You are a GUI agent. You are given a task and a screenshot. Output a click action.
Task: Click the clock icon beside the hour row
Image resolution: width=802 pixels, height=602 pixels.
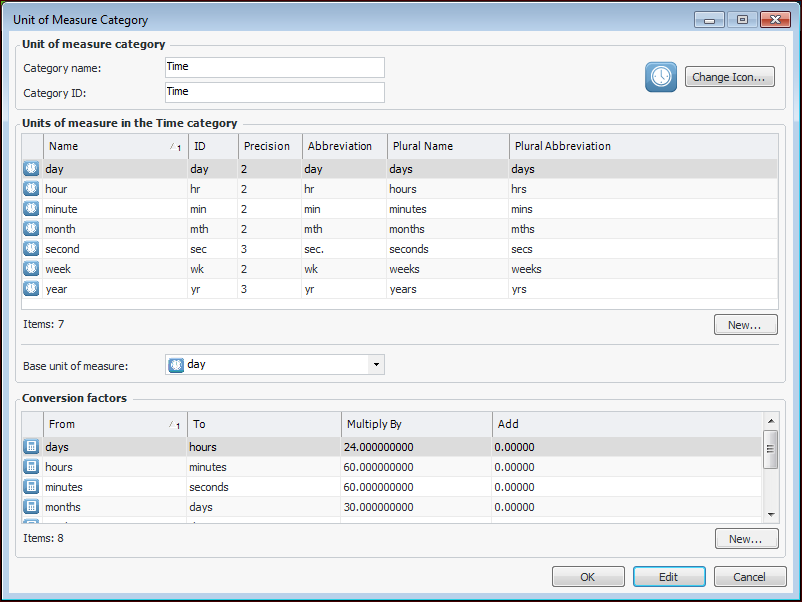[31, 189]
